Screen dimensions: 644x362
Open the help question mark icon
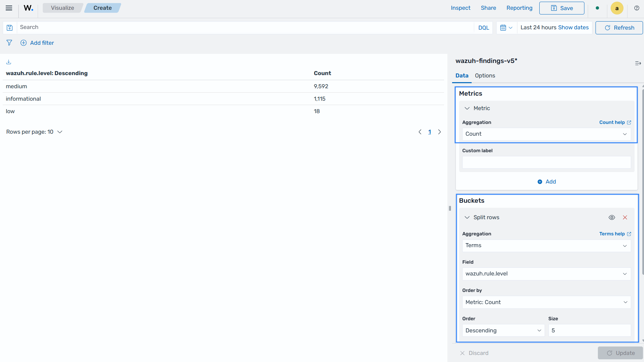637,8
